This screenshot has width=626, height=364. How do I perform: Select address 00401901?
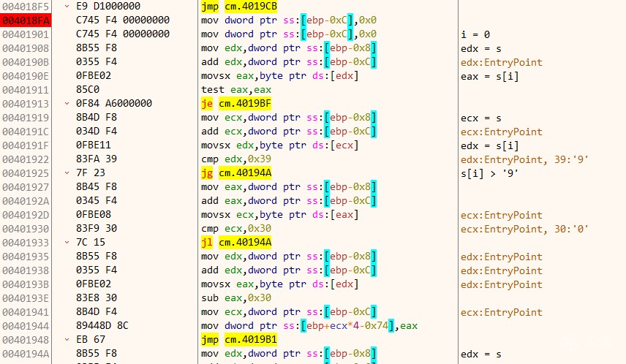tap(26, 34)
